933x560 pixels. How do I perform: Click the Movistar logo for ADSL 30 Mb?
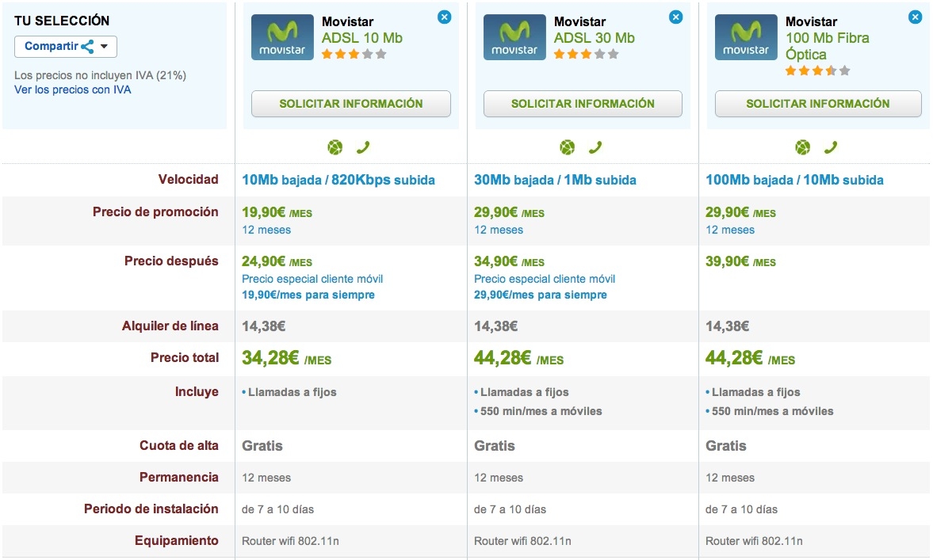(x=514, y=37)
